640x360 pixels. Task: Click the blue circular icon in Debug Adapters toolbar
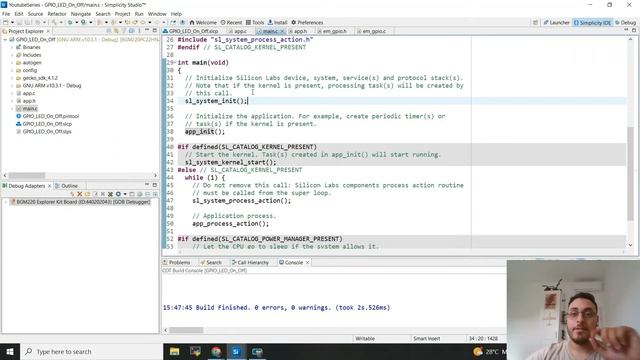(x=118, y=194)
